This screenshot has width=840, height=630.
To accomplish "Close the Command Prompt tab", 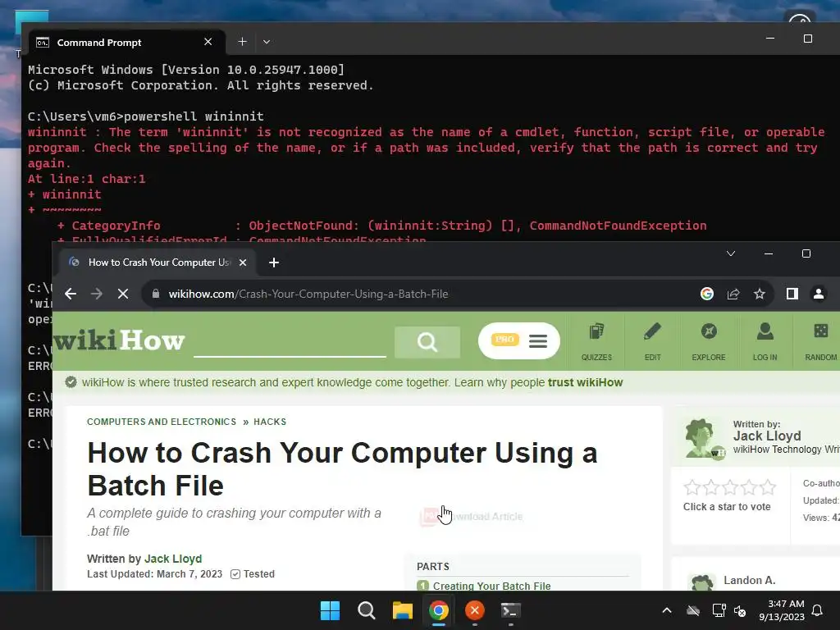I will click(x=208, y=42).
